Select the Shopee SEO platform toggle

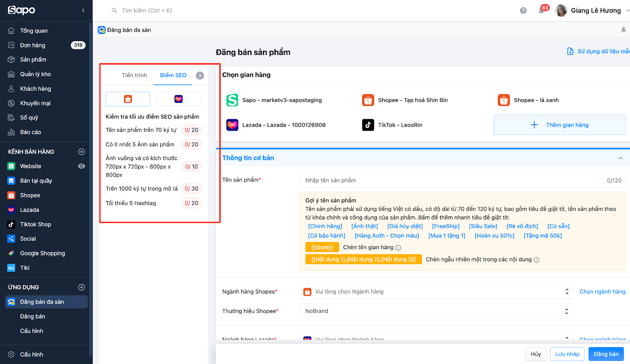[128, 99]
